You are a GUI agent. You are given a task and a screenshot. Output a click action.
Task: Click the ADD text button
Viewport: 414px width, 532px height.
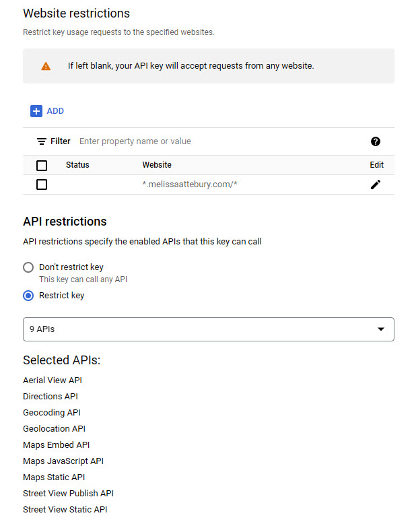(55, 111)
